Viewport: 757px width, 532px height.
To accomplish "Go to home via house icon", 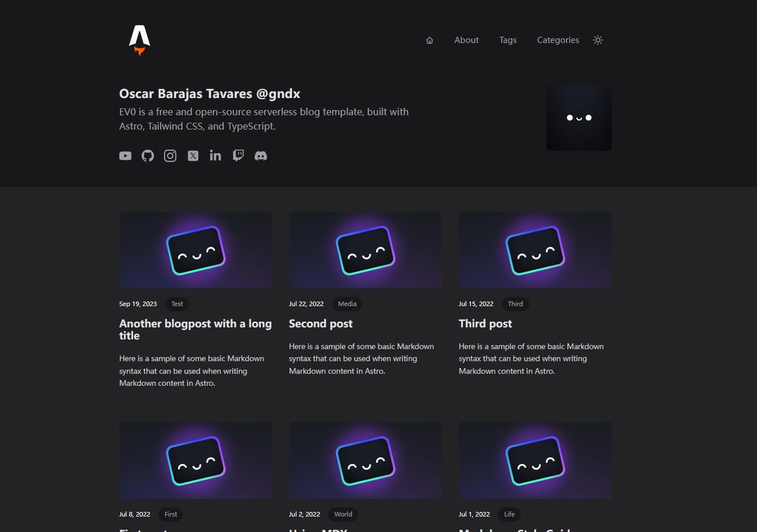I will tap(430, 40).
